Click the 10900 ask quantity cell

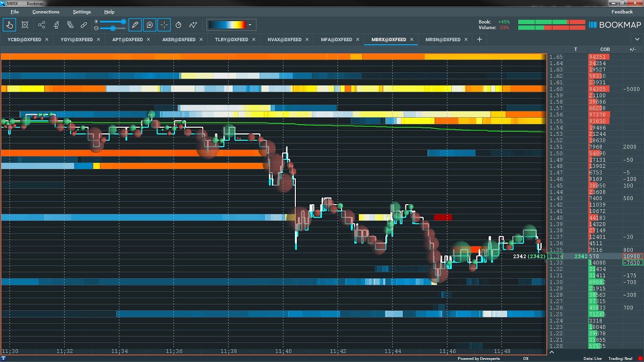pos(632,256)
